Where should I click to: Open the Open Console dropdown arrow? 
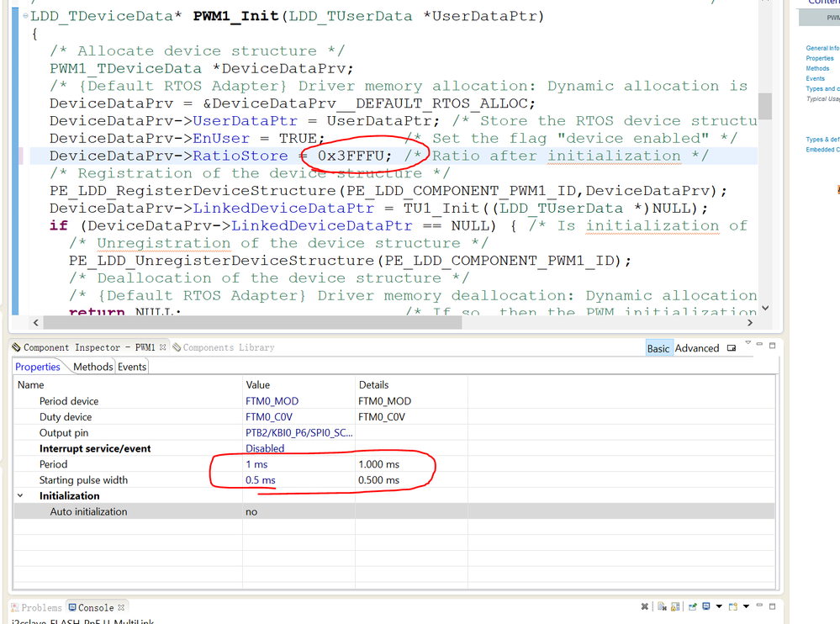(746, 606)
